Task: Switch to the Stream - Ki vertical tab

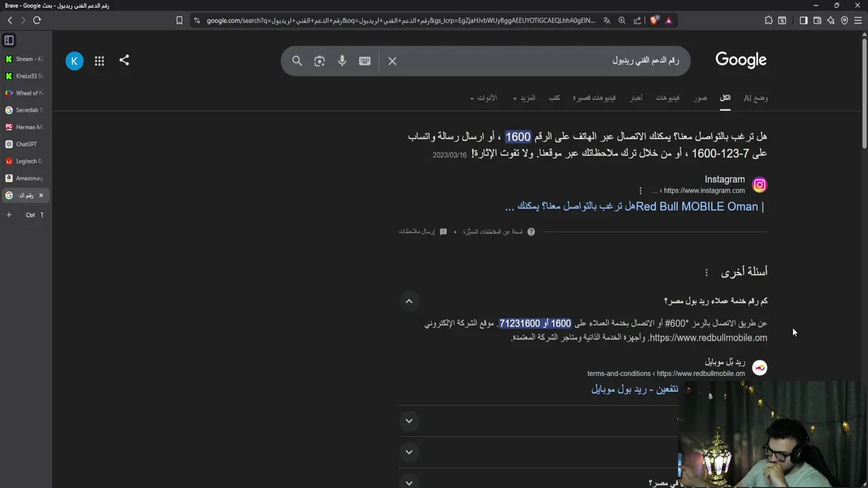Action: (x=25, y=59)
